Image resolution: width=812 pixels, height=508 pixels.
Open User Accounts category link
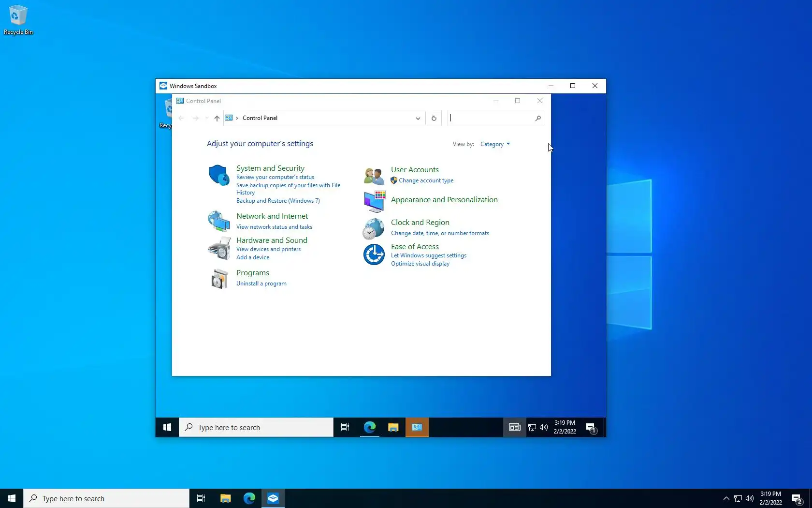(x=415, y=170)
